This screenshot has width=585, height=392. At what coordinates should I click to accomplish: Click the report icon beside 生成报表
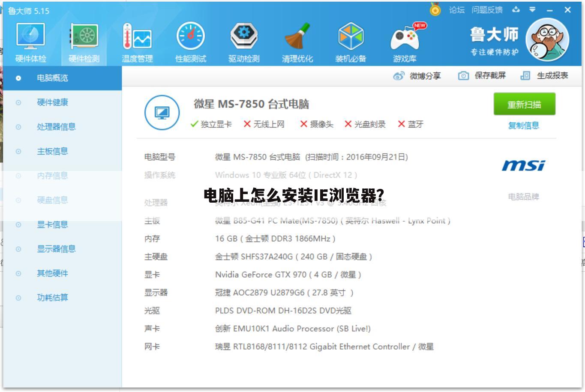coord(525,76)
